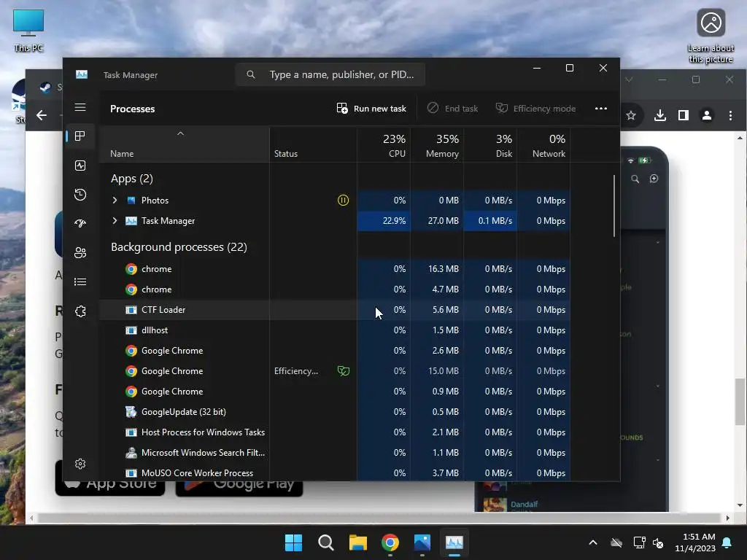Select MoUSO Core Worker Process row
747x560 pixels.
click(334, 473)
